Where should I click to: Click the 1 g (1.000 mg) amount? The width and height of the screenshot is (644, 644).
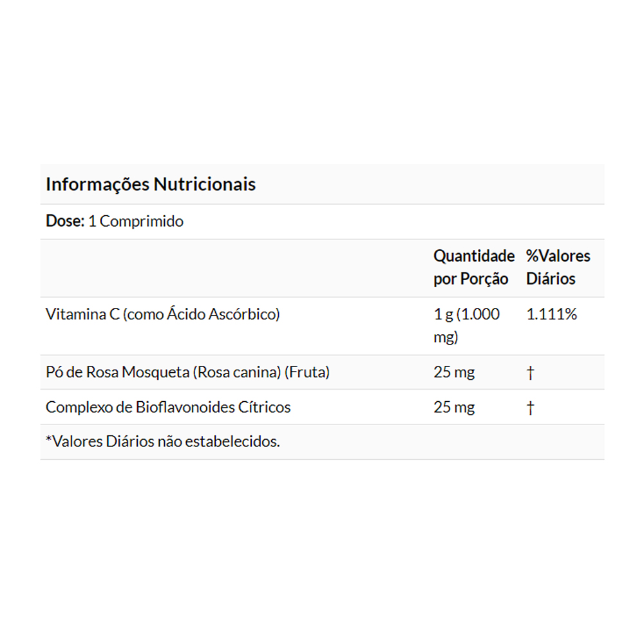(466, 325)
